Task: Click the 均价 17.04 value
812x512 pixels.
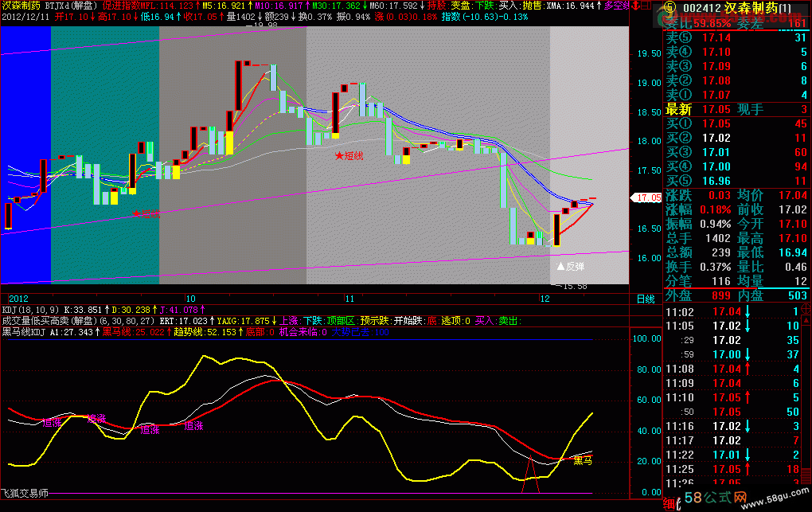Action: pos(793,195)
